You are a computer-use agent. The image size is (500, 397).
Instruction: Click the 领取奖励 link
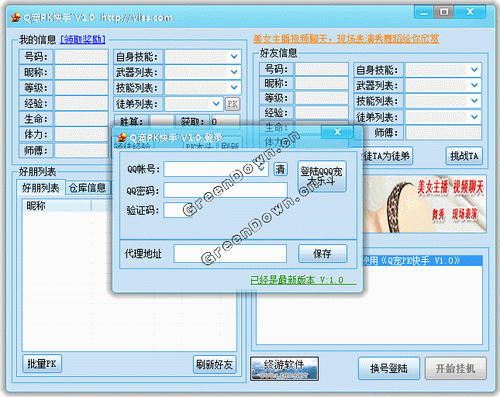pos(83,40)
